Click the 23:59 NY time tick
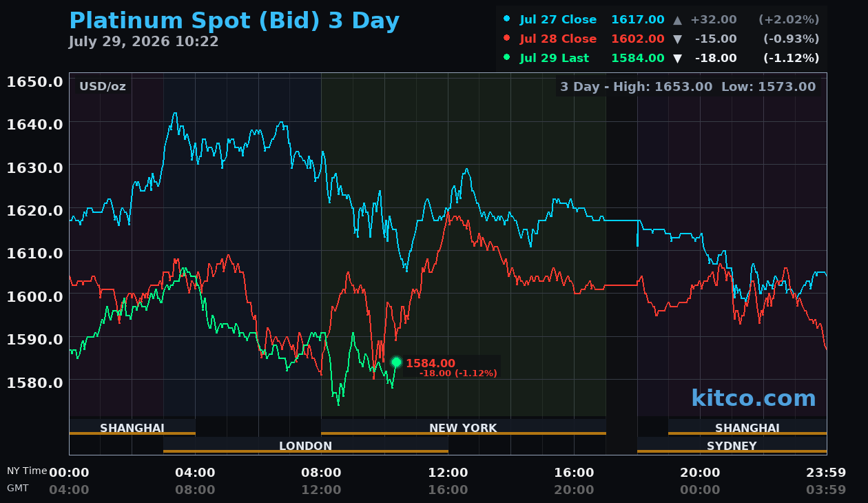Screen dimensions: 868x503 826,473
